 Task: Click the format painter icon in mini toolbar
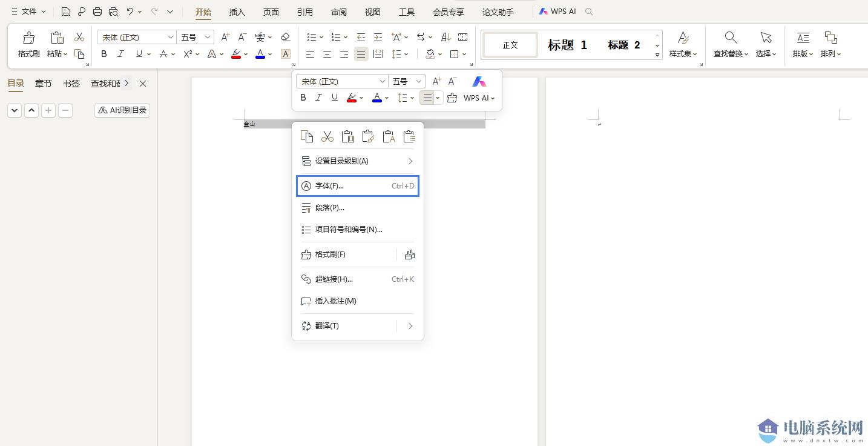tap(452, 98)
